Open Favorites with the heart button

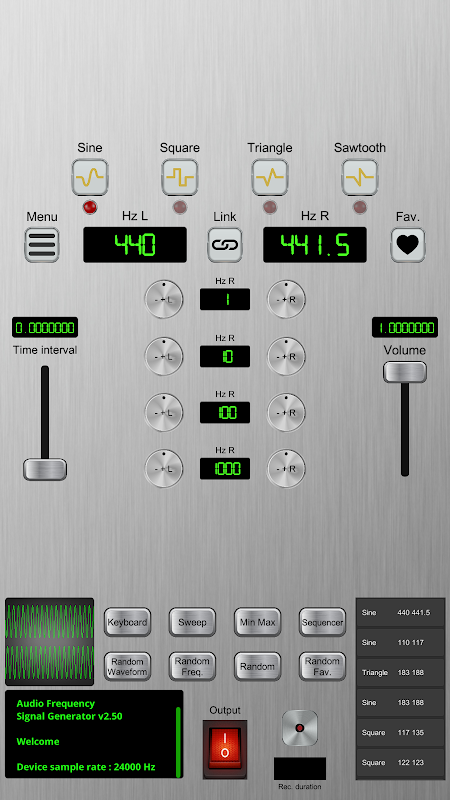click(x=408, y=245)
